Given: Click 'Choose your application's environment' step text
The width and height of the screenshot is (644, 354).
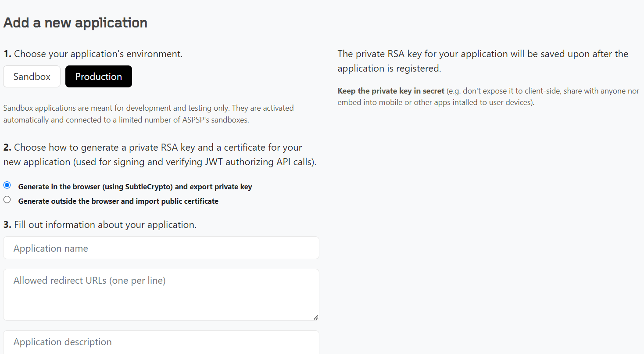Looking at the screenshot, I should [93, 54].
